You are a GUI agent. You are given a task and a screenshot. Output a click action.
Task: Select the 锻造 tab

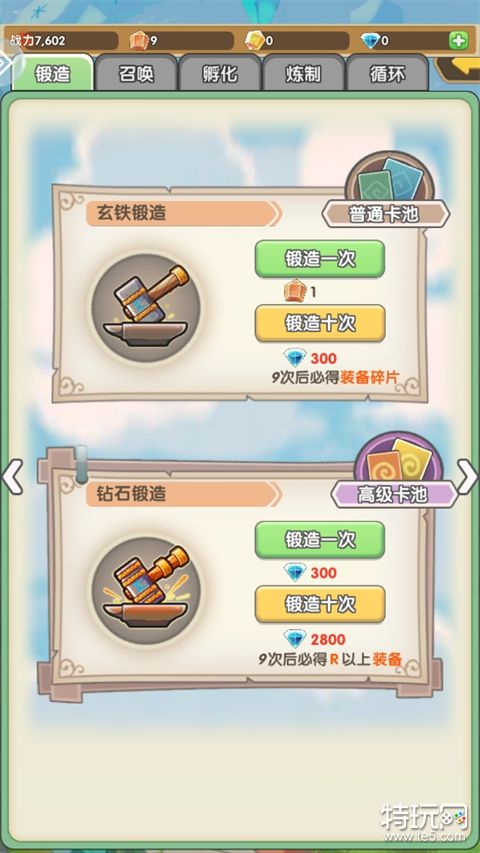53,72
